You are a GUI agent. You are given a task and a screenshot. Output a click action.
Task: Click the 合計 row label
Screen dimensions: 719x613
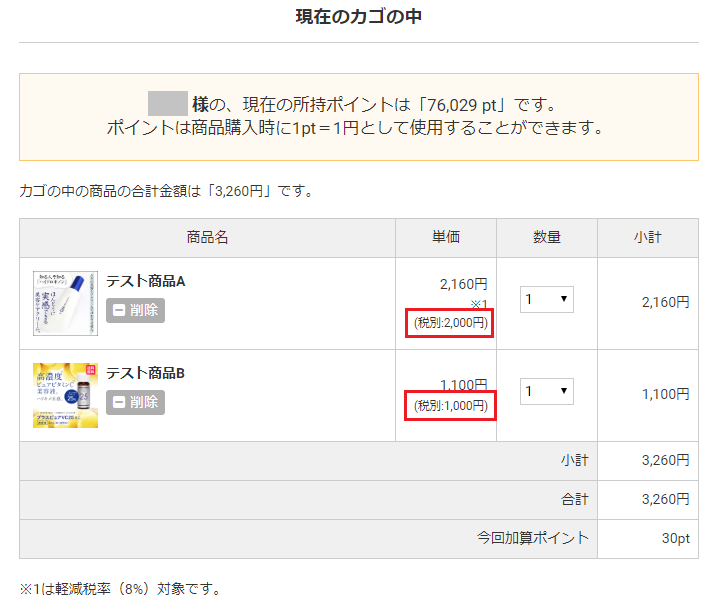click(574, 499)
